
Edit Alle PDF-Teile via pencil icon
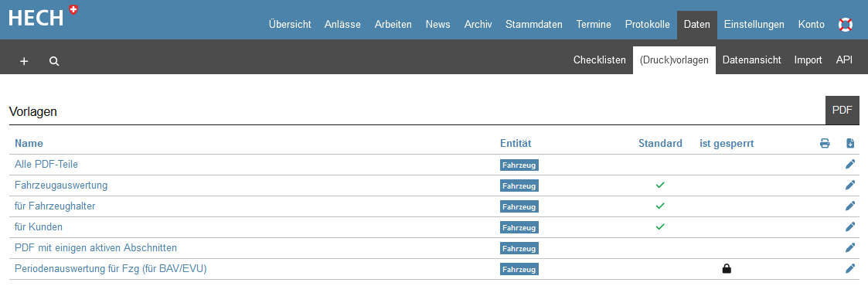click(x=850, y=165)
